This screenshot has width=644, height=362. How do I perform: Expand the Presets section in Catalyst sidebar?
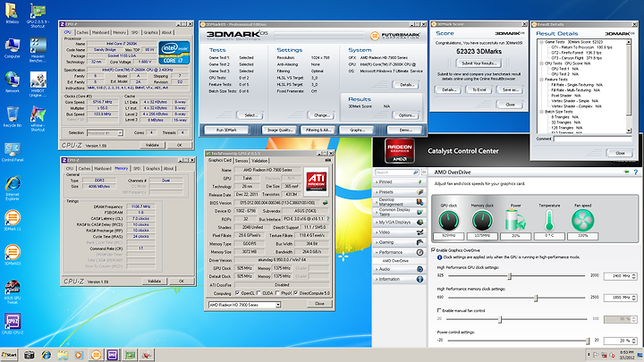click(400, 192)
